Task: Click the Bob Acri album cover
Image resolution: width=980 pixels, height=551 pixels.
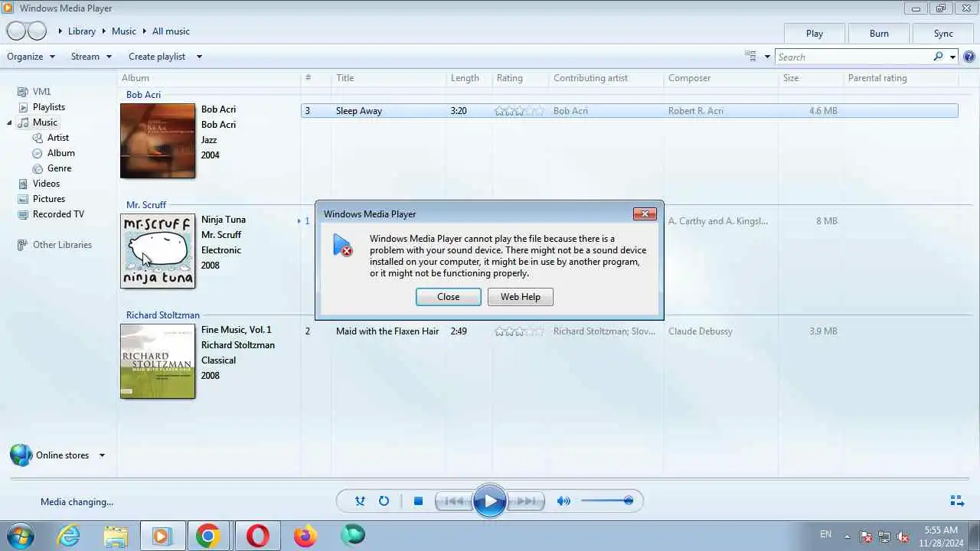Action: pos(158,141)
